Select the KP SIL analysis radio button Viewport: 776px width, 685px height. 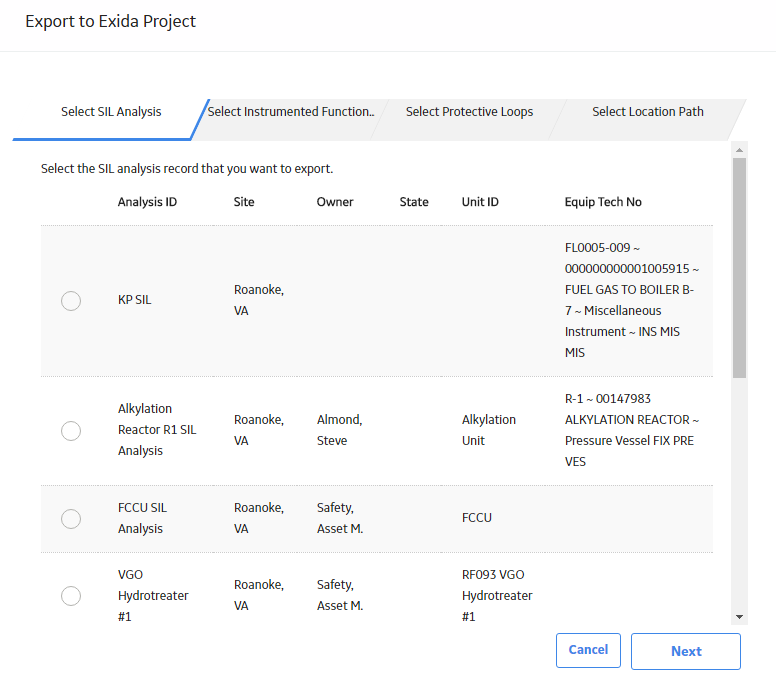point(71,301)
